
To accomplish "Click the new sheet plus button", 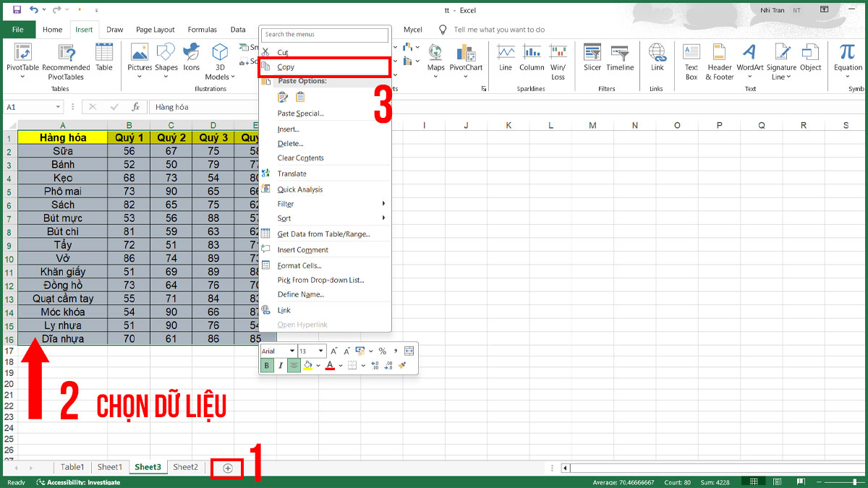I will pyautogui.click(x=226, y=467).
